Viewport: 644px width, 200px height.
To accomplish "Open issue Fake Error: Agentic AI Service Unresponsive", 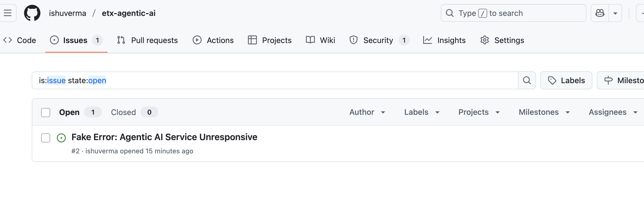I will [x=164, y=137].
